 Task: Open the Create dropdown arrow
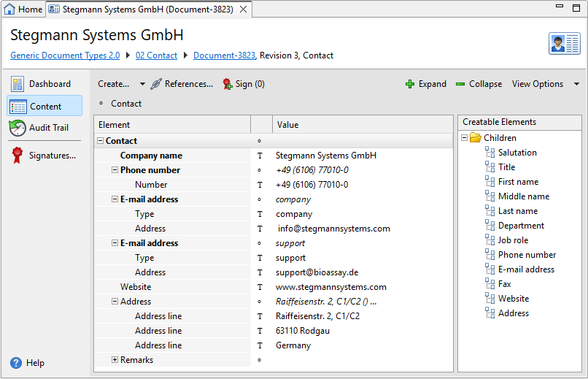pyautogui.click(x=142, y=84)
